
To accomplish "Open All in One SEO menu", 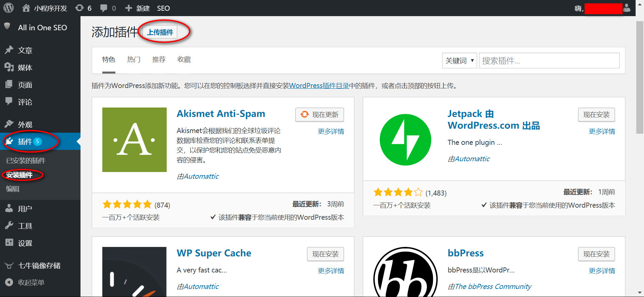I will tap(40, 28).
